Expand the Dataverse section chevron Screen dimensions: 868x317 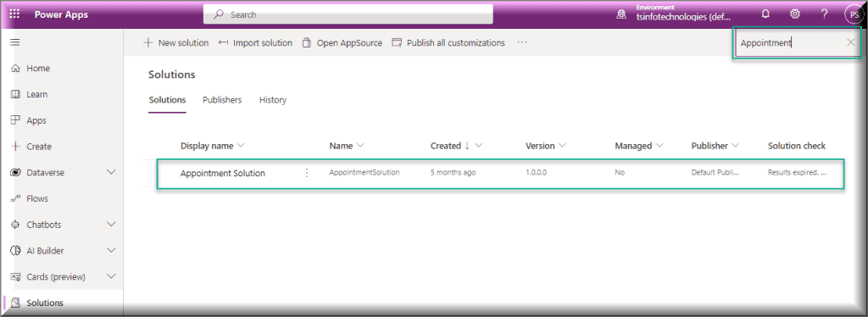[111, 173]
